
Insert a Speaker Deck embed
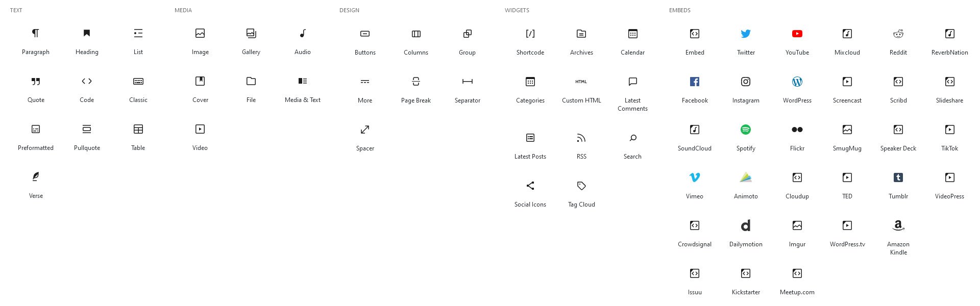click(898, 138)
